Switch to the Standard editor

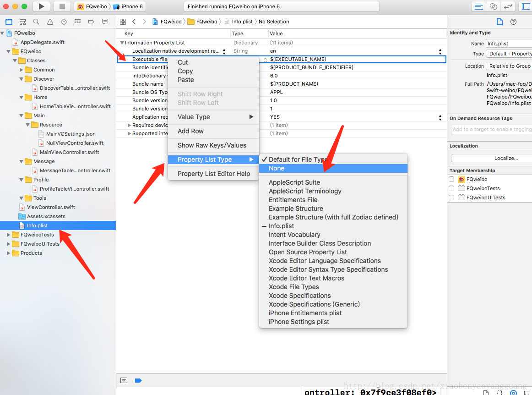479,6
